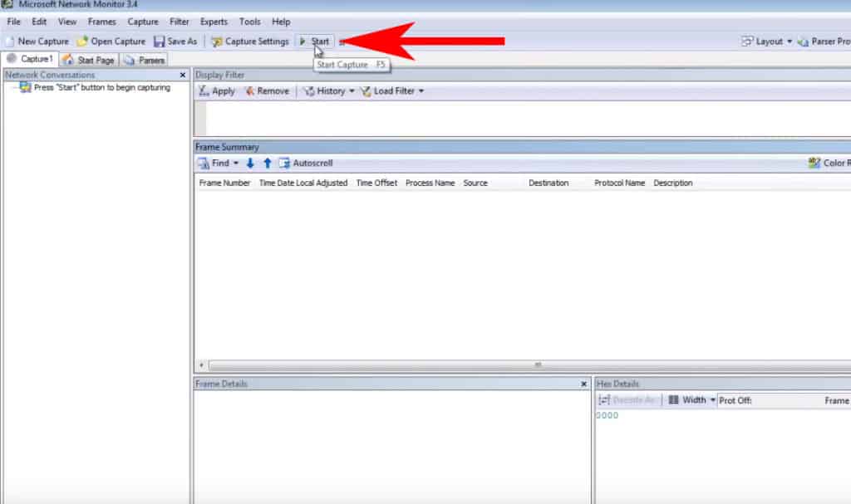Apply the display filter
Viewport: 851px width, 504px height.
coord(217,91)
